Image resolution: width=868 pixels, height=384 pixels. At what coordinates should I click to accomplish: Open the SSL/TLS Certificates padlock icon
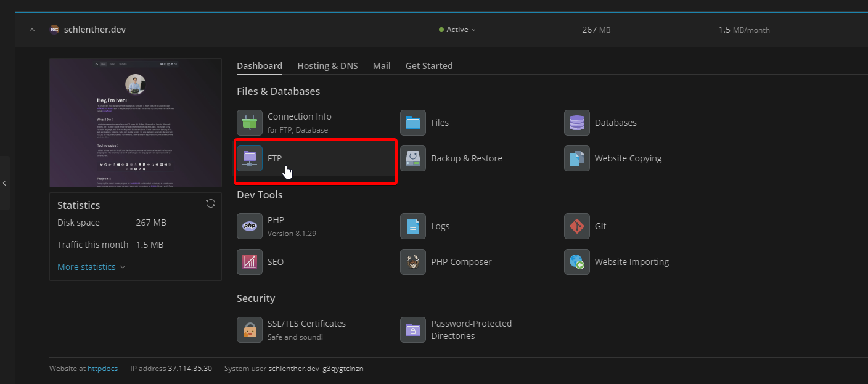[x=250, y=330]
